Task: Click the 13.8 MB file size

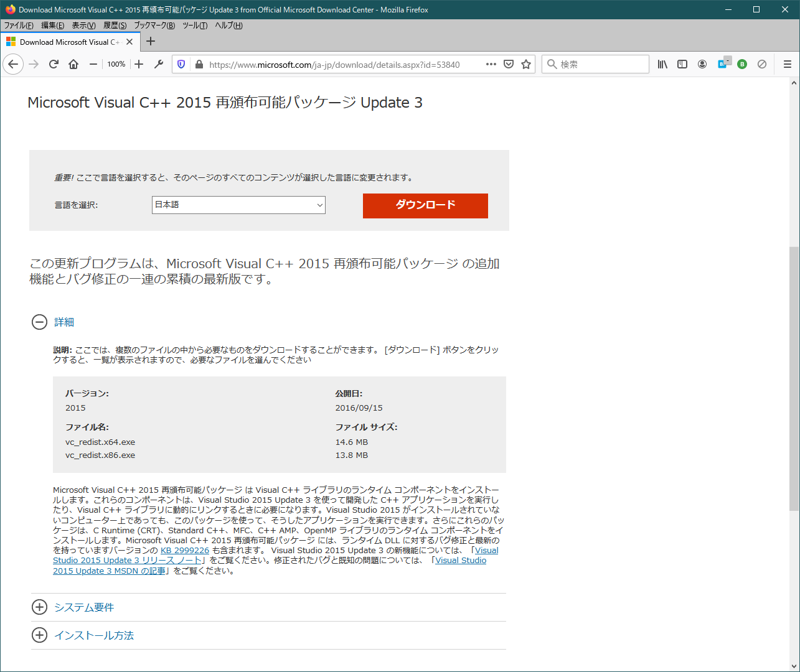Action: click(x=352, y=455)
